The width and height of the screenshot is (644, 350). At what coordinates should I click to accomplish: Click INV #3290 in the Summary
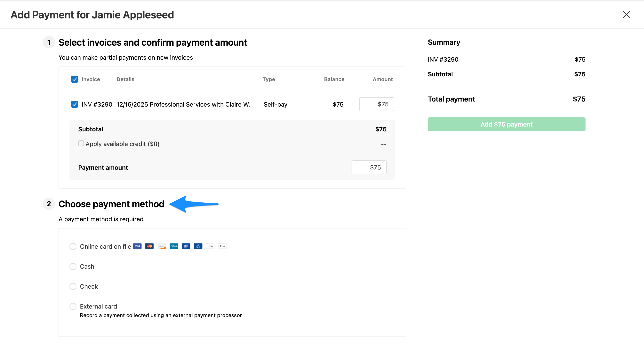(443, 60)
